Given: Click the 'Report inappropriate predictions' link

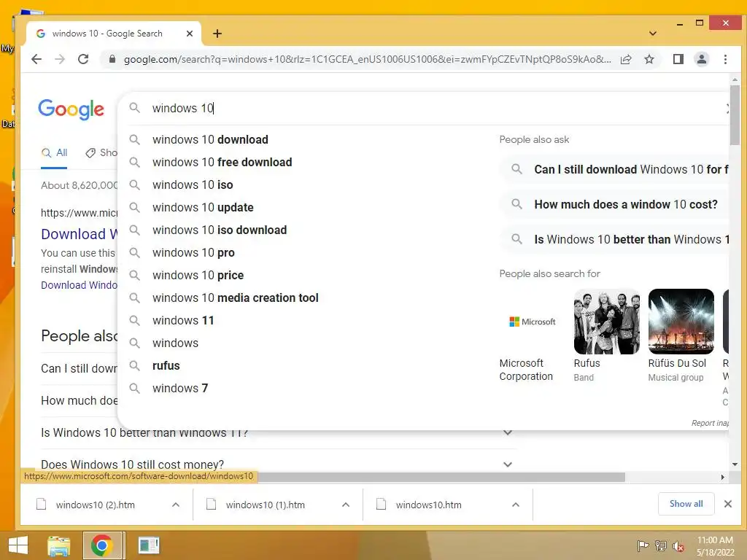Looking at the screenshot, I should click(x=710, y=423).
